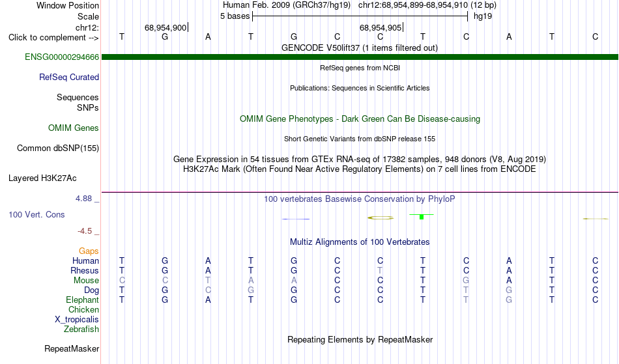Image resolution: width=619 pixels, height=364 pixels.
Task: Click the green ENSG00000294666 gene bar
Action: [360, 57]
